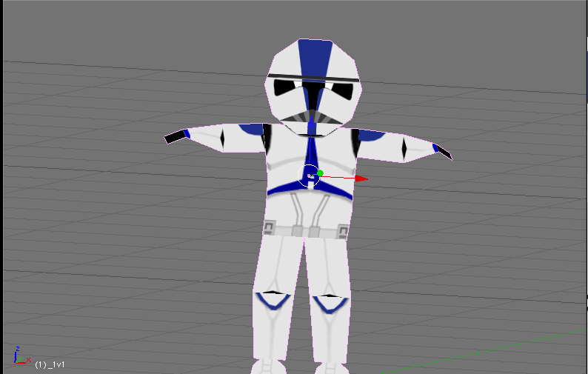Image resolution: width=588 pixels, height=374 pixels.
Task: Grab the red X-axis manipulator arrow
Action: [x=361, y=178]
